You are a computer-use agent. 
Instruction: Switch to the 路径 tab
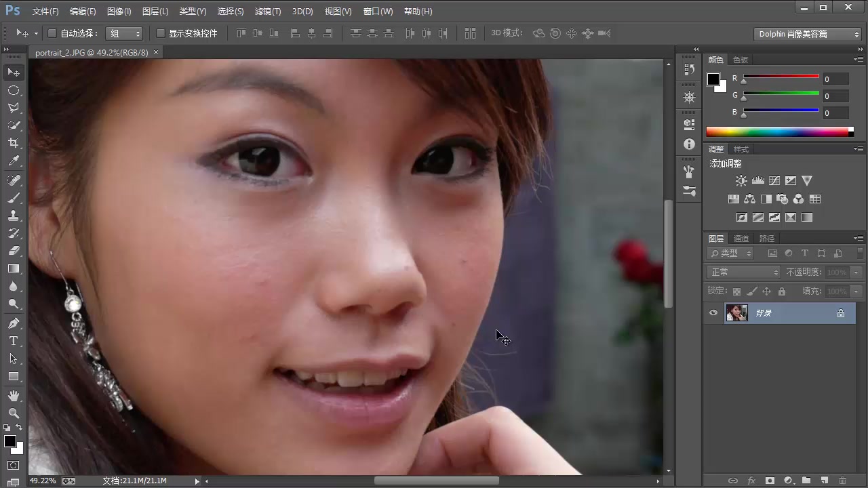pos(767,239)
